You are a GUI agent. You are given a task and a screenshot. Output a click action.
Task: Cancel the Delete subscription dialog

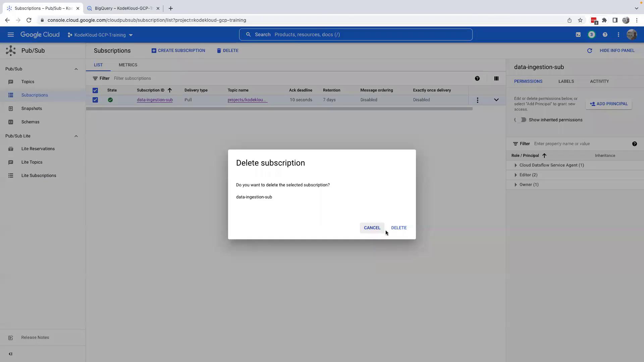[372, 228]
